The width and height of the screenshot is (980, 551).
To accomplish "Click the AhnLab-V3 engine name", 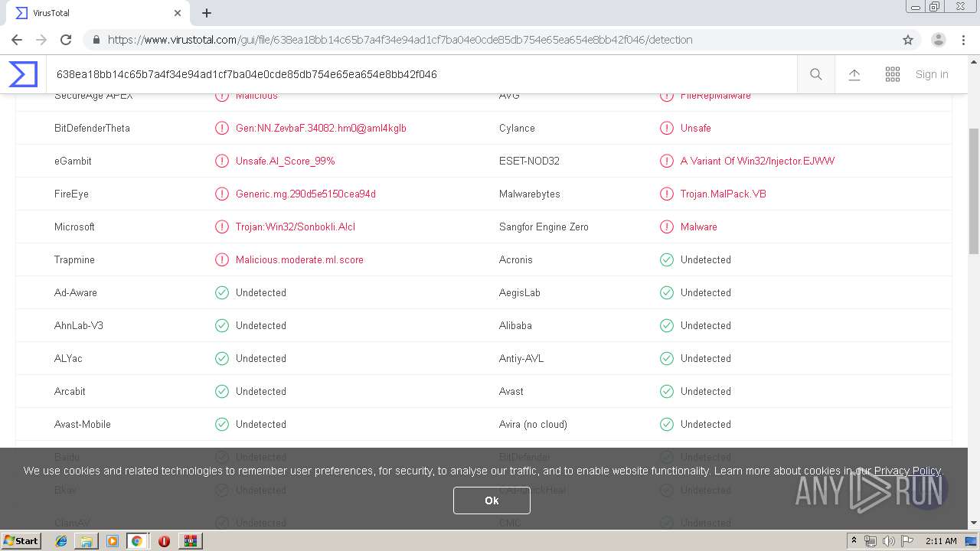I will (79, 325).
